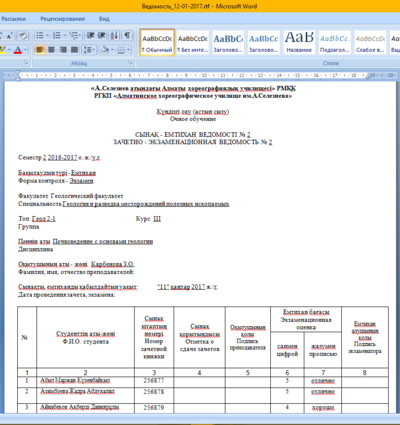The height and width of the screenshot is (425, 400).
Task: Open the numbered list dropdown arrow
Action: coord(64,35)
